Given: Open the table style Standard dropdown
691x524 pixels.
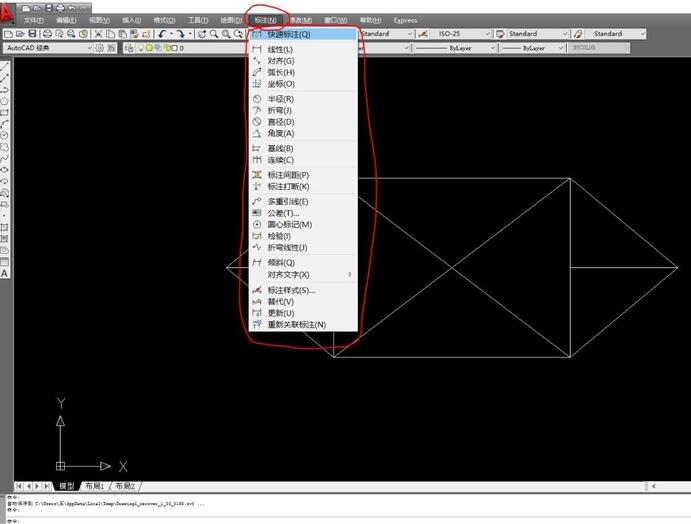Looking at the screenshot, I should 537,33.
